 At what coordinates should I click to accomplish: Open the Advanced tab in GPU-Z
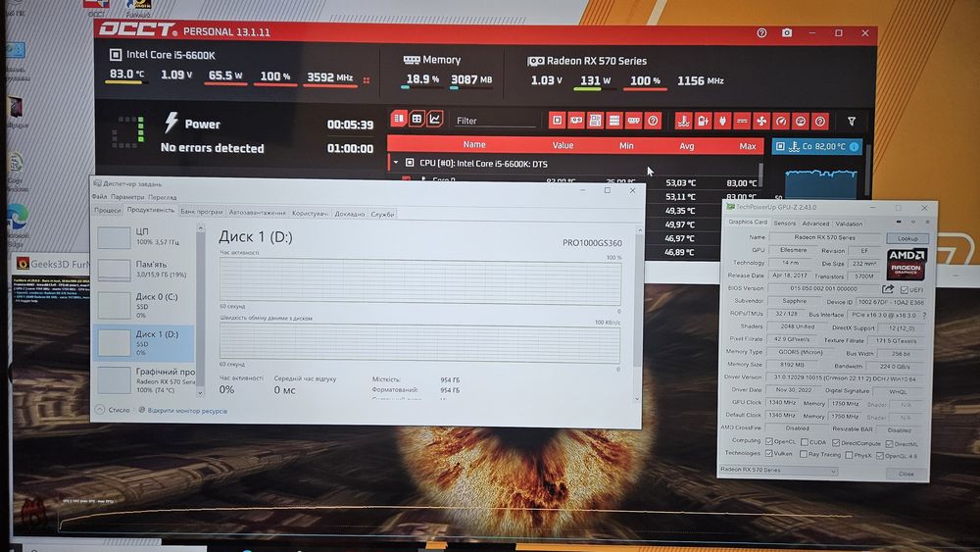click(x=815, y=224)
